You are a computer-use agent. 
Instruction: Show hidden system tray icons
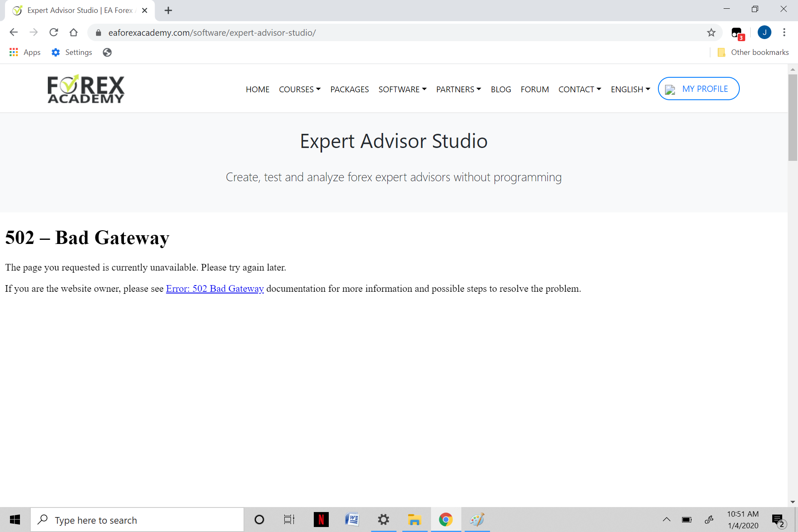pyautogui.click(x=667, y=520)
